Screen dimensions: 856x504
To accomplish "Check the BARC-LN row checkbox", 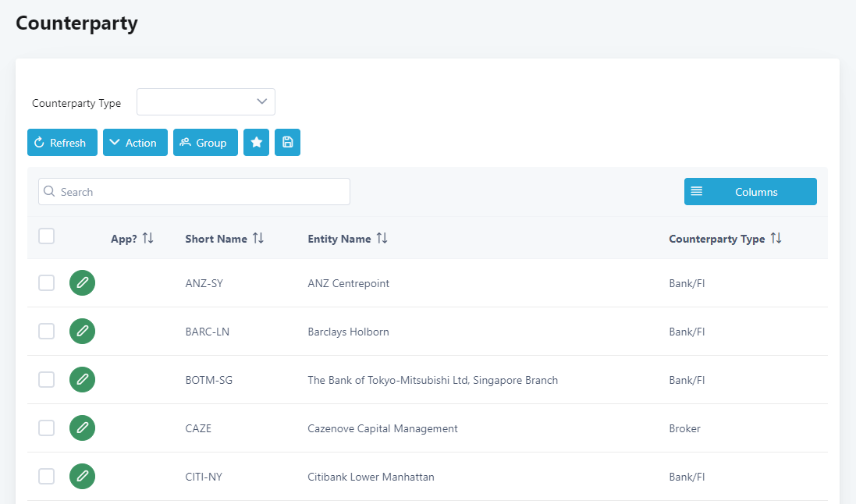I will [x=46, y=332].
